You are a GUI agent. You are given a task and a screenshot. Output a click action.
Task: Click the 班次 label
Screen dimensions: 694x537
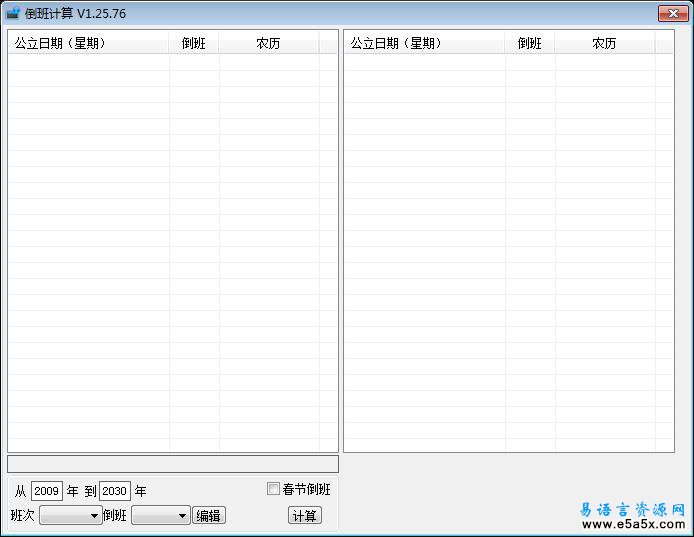click(23, 515)
